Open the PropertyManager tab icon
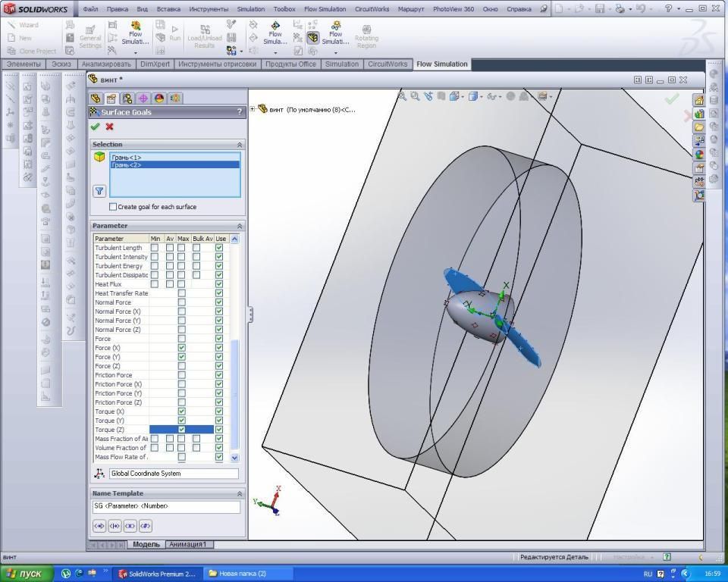 pyautogui.click(x=111, y=98)
